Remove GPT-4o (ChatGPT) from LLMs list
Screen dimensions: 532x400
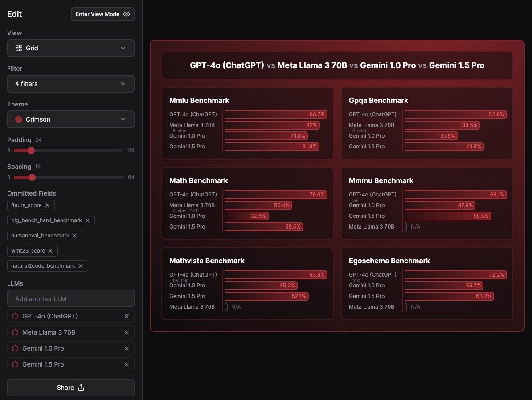(127, 316)
